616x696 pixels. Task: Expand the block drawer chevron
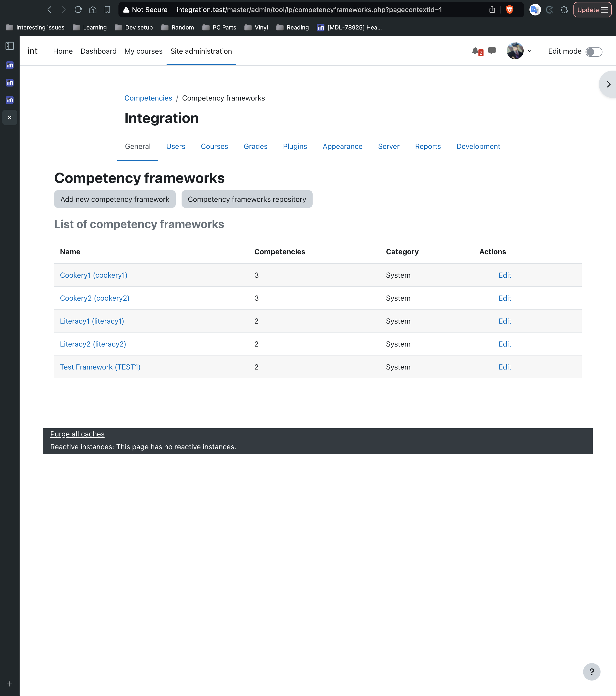(608, 84)
